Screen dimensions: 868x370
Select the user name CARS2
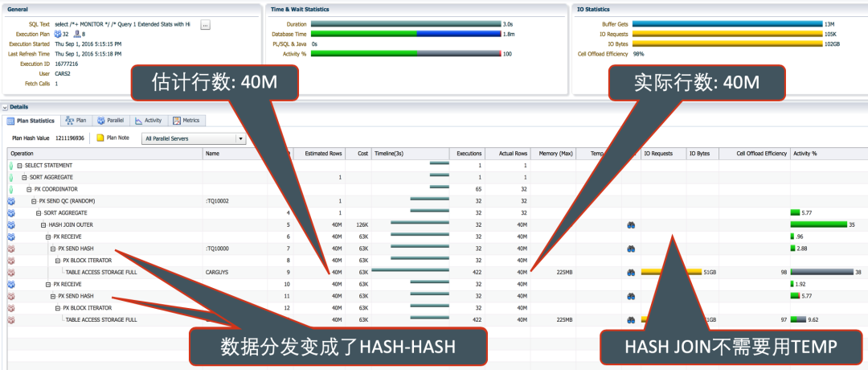point(62,74)
